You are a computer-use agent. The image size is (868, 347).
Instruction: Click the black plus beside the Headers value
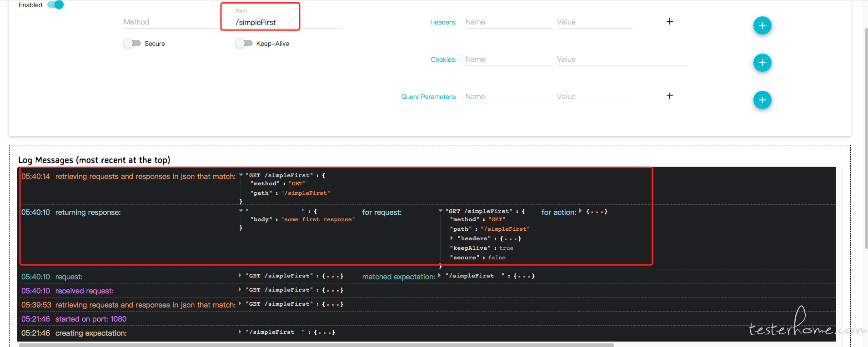[x=669, y=21]
